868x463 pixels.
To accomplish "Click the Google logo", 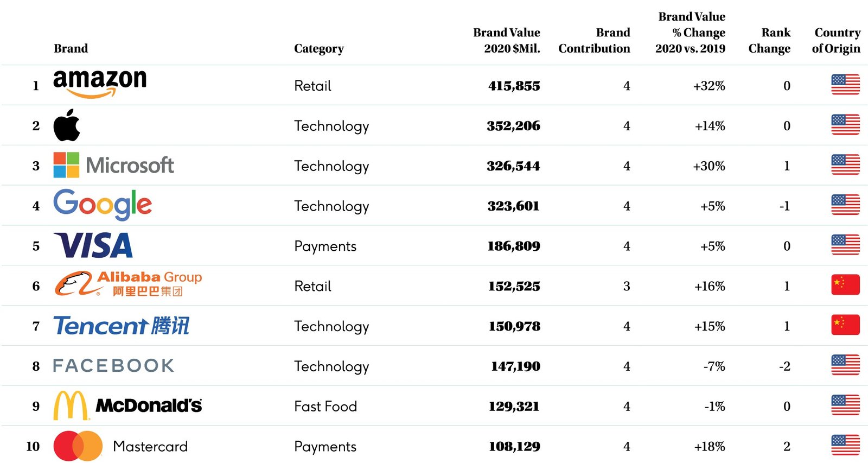I will (x=103, y=205).
